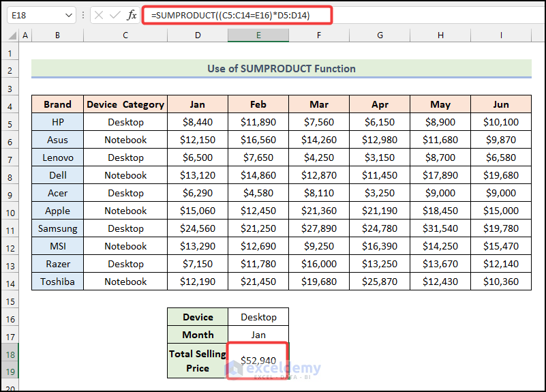Screen dimensions: 546x392
Task: Click the 'Device' label cell in row 16
Action: coord(198,317)
